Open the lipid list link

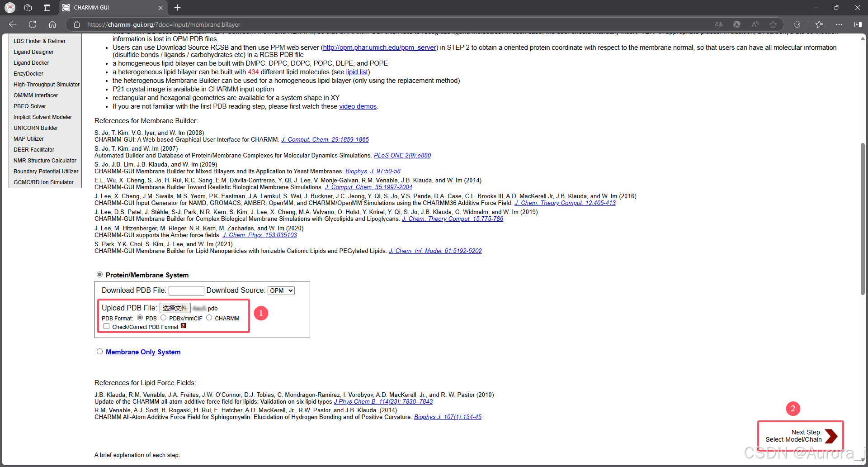pyautogui.click(x=357, y=72)
